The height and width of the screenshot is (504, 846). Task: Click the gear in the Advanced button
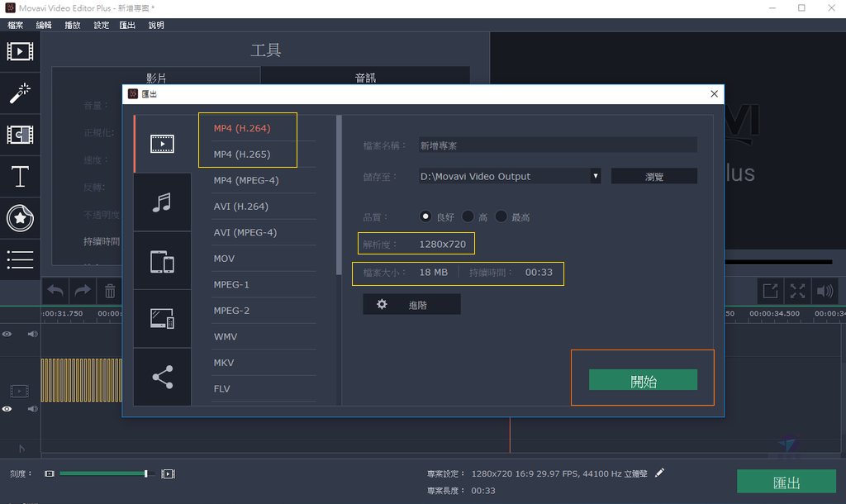pyautogui.click(x=382, y=304)
